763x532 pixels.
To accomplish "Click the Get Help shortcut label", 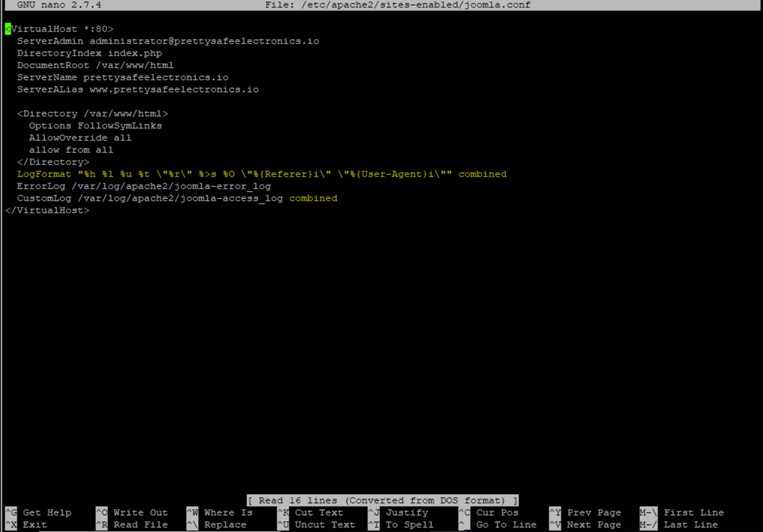I will [46, 513].
